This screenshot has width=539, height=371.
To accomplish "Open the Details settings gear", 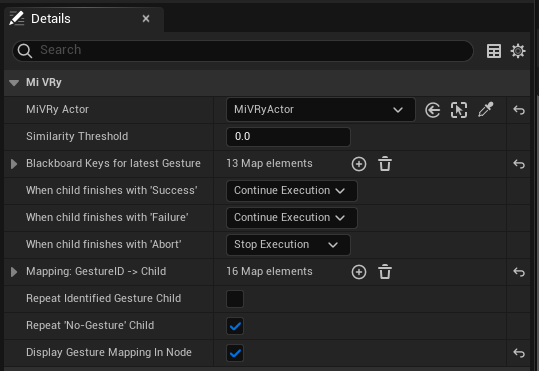I will click(x=518, y=51).
